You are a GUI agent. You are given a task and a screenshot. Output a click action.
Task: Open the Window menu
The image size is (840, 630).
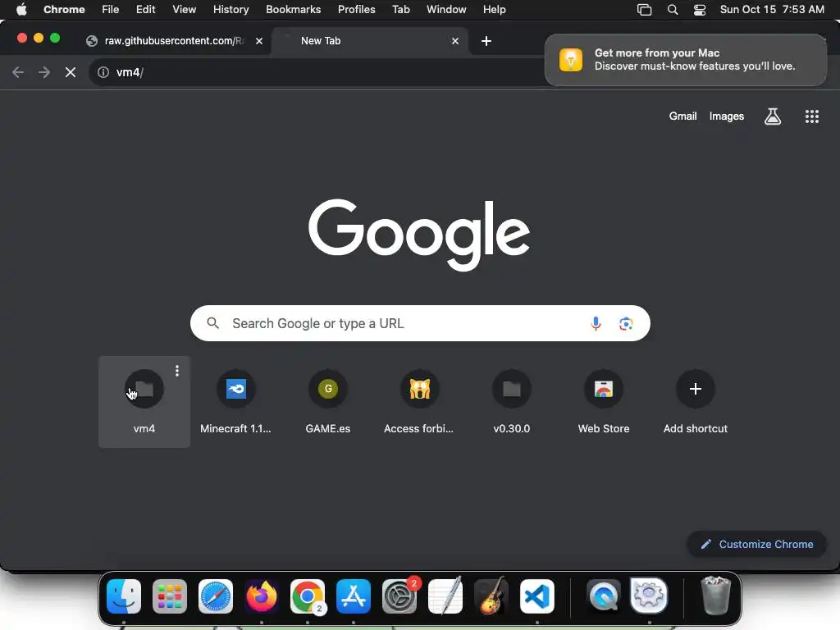coord(446,10)
